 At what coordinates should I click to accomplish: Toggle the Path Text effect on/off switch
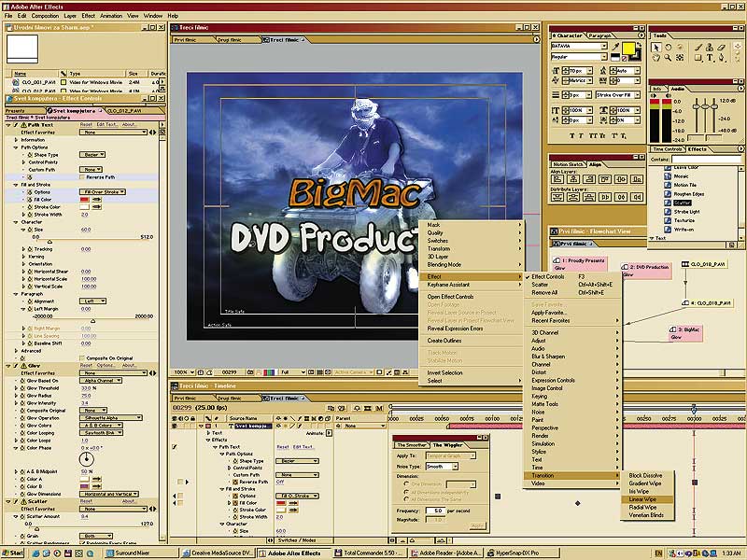pos(16,125)
